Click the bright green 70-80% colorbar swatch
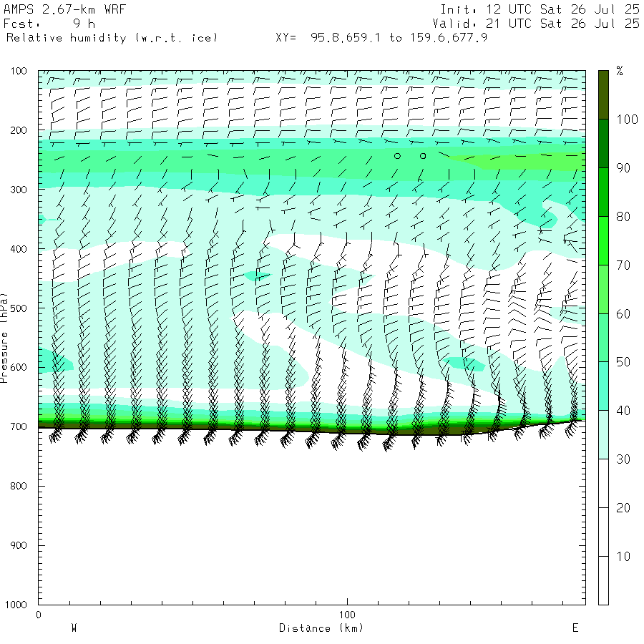 [x=603, y=240]
